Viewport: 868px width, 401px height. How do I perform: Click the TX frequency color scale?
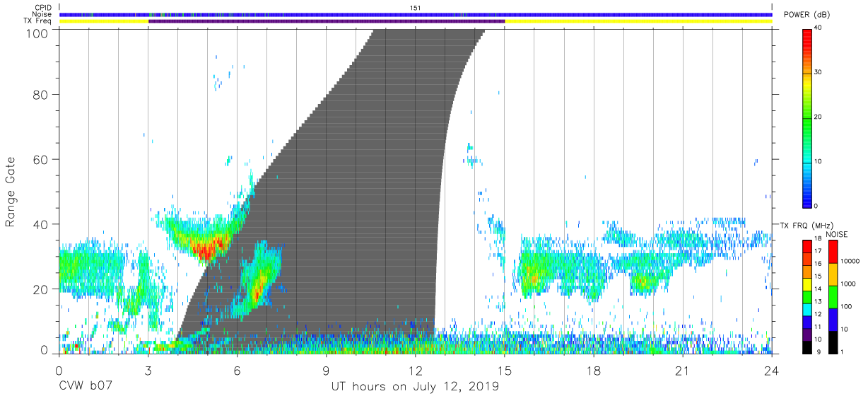tap(808, 296)
